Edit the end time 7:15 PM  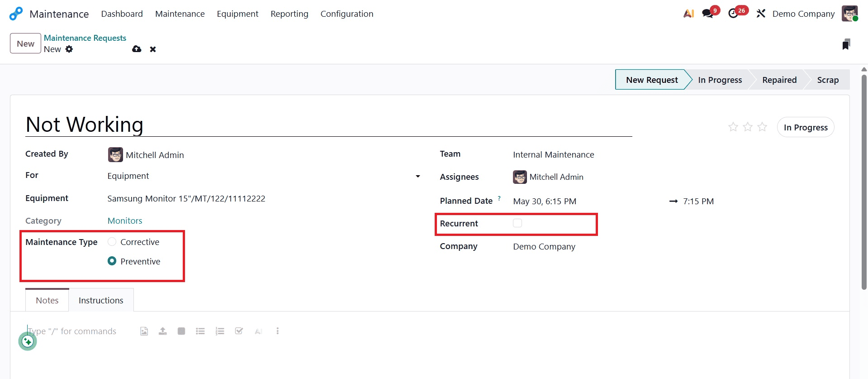[698, 201]
